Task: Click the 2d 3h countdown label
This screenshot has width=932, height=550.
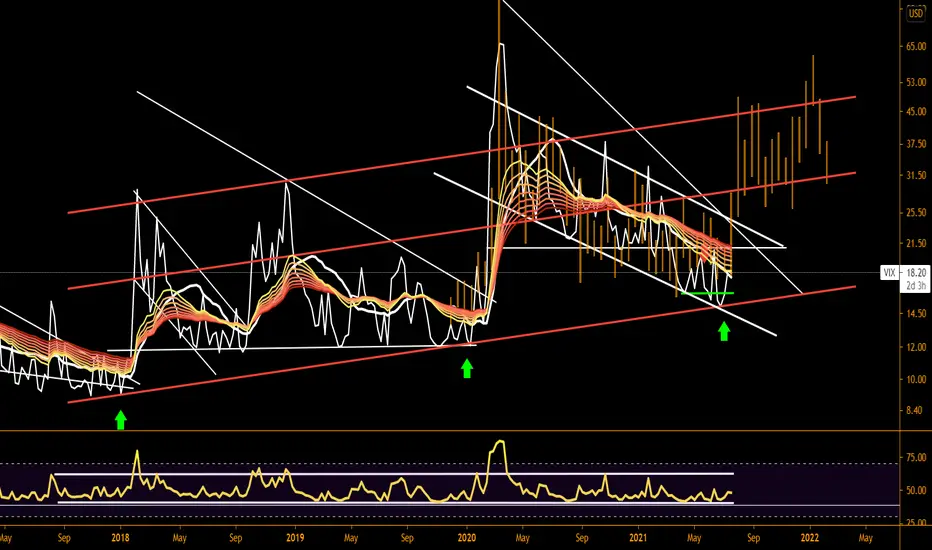Action: [916, 286]
